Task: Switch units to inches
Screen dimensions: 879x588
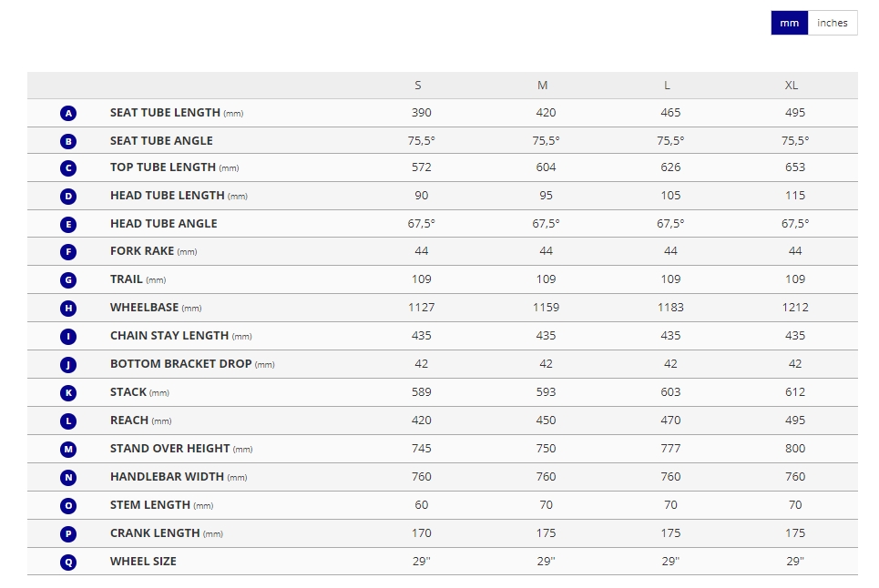Action: click(x=833, y=23)
